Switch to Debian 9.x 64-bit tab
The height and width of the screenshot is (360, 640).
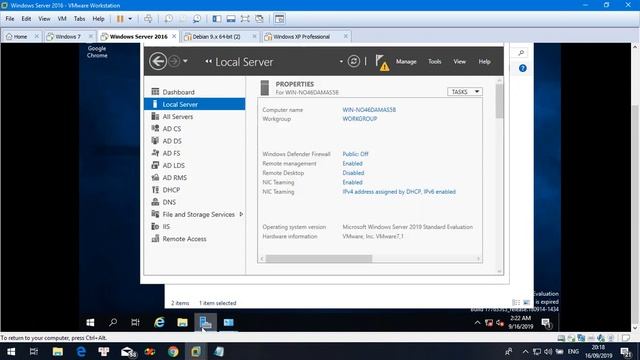(216, 37)
